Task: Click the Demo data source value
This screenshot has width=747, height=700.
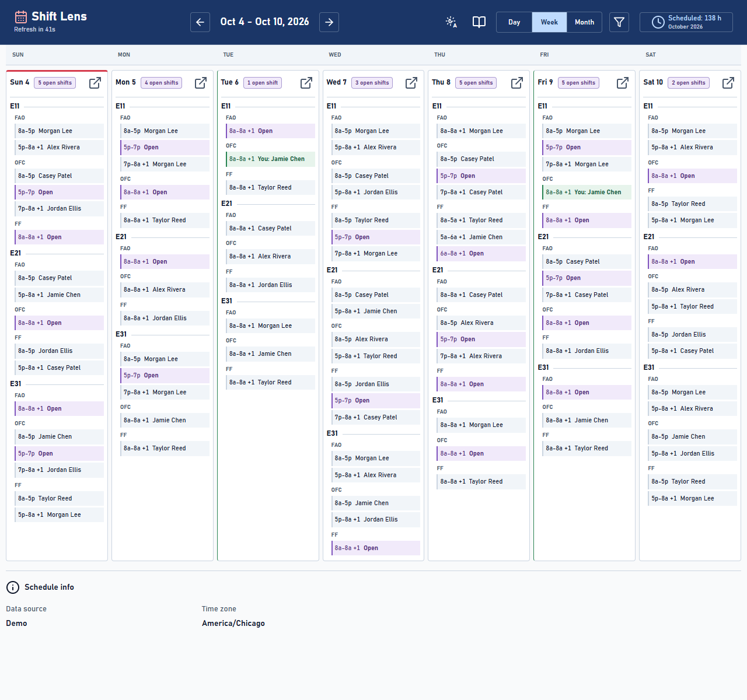Action: (x=16, y=624)
